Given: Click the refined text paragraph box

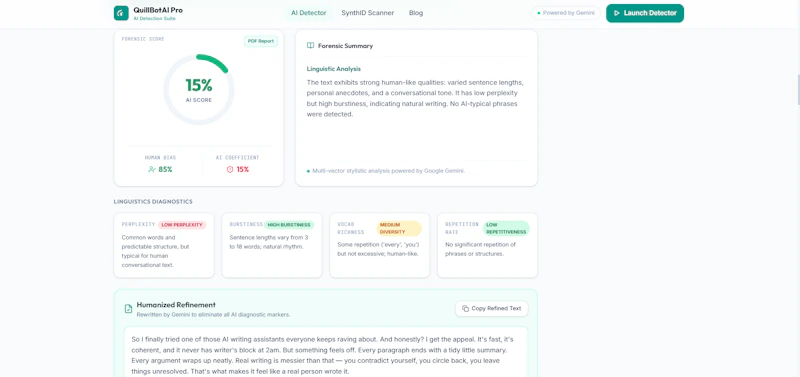Looking at the screenshot, I should (326, 352).
